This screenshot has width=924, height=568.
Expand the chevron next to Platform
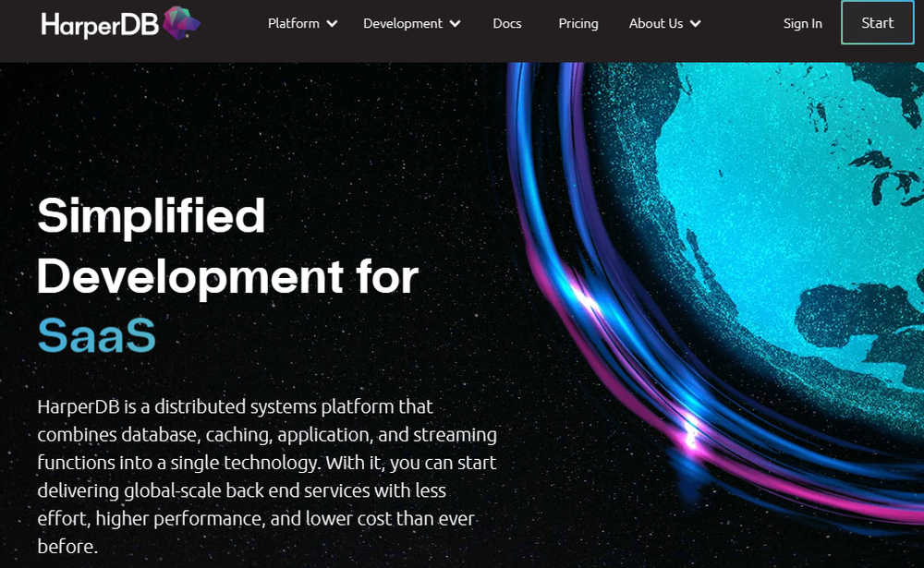pos(333,24)
